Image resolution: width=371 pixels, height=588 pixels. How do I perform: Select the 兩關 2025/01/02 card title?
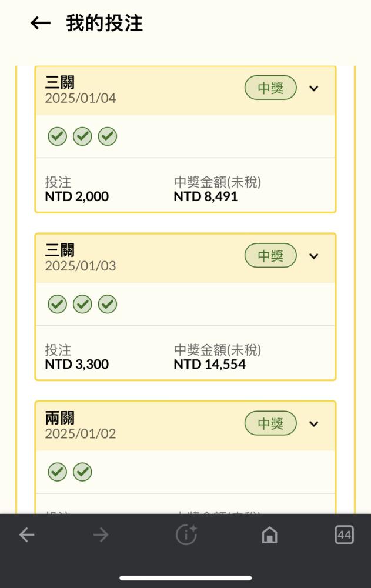tap(59, 417)
